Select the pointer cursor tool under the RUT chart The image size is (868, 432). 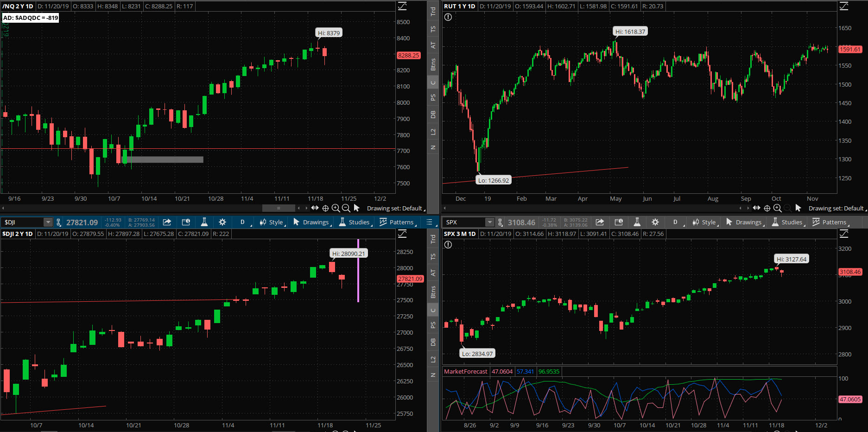click(798, 208)
